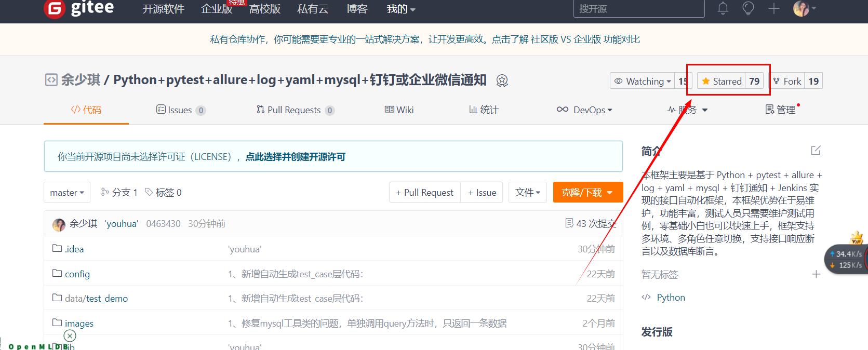Click the network speed floating widget
Viewport: 868px width, 350px height.
tap(847, 259)
